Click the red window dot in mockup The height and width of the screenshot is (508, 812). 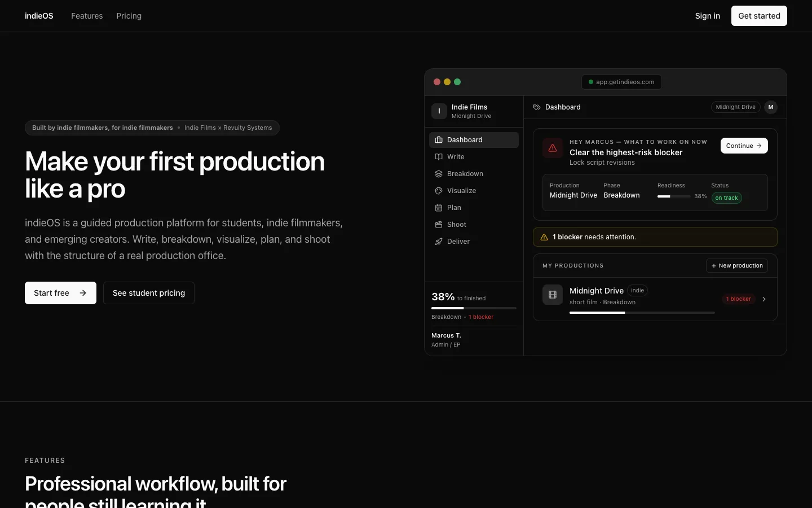pos(437,82)
